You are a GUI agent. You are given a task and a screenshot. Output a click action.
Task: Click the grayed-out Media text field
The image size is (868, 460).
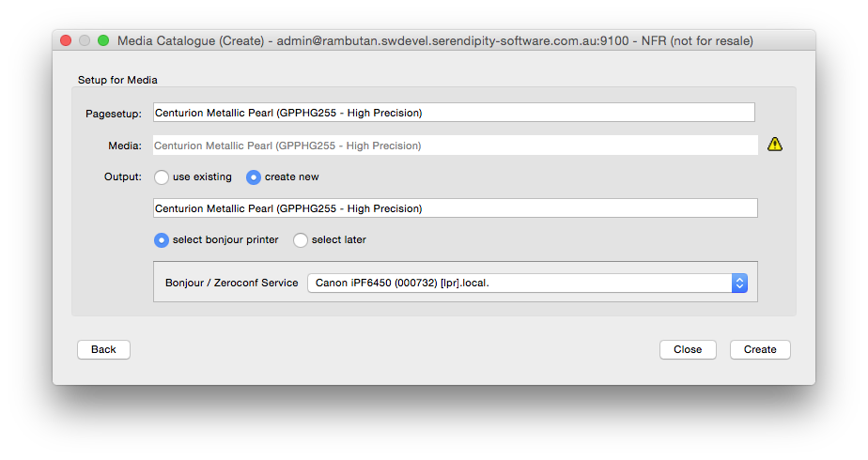455,146
